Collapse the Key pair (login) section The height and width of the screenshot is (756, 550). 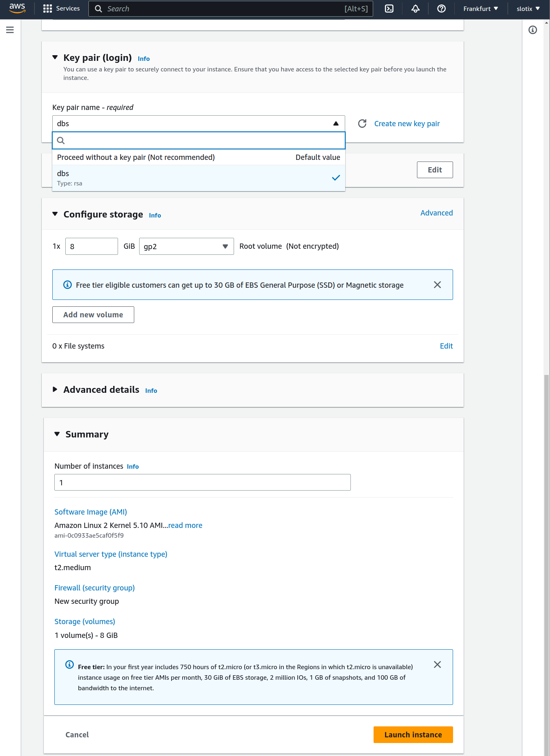55,58
